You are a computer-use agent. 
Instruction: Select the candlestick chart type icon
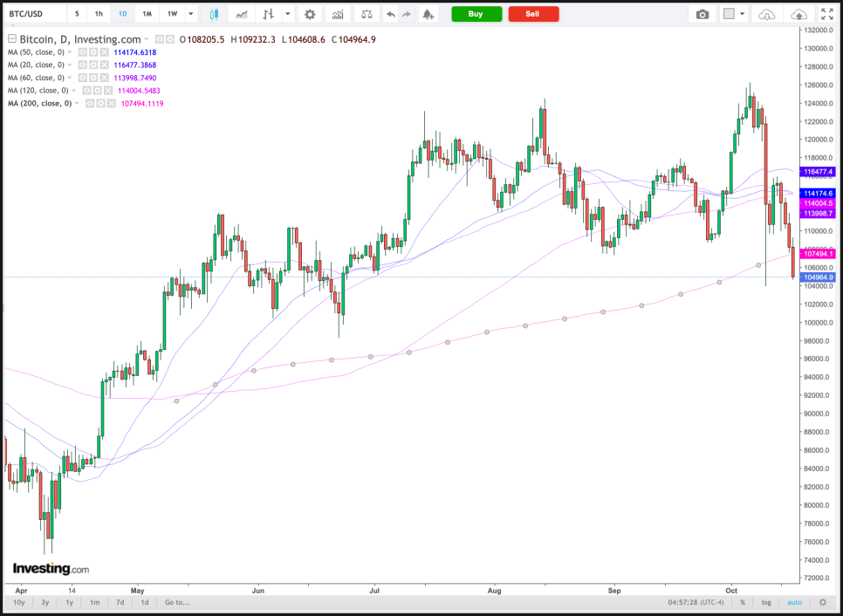point(214,14)
